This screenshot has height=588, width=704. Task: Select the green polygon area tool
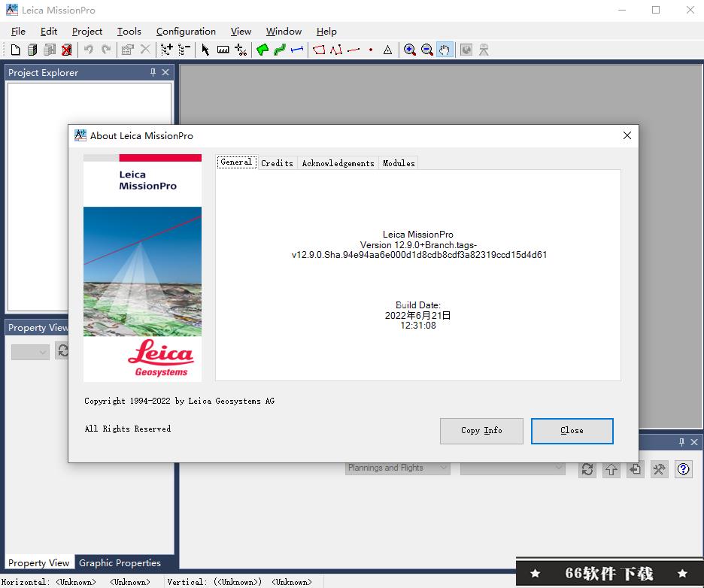tap(262, 50)
